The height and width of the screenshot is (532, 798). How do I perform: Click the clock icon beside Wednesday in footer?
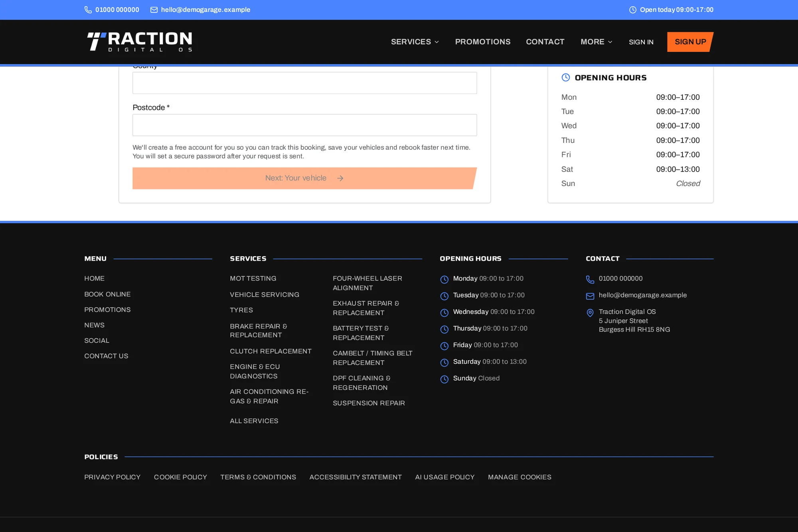[444, 313]
